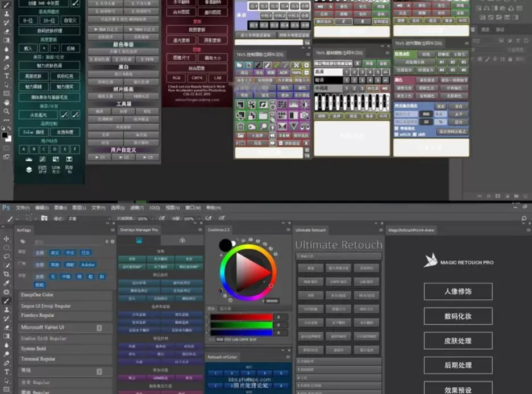Open the 窗口(W) menu
Image resolution: width=532 pixels, height=394 pixels.
tap(193, 208)
